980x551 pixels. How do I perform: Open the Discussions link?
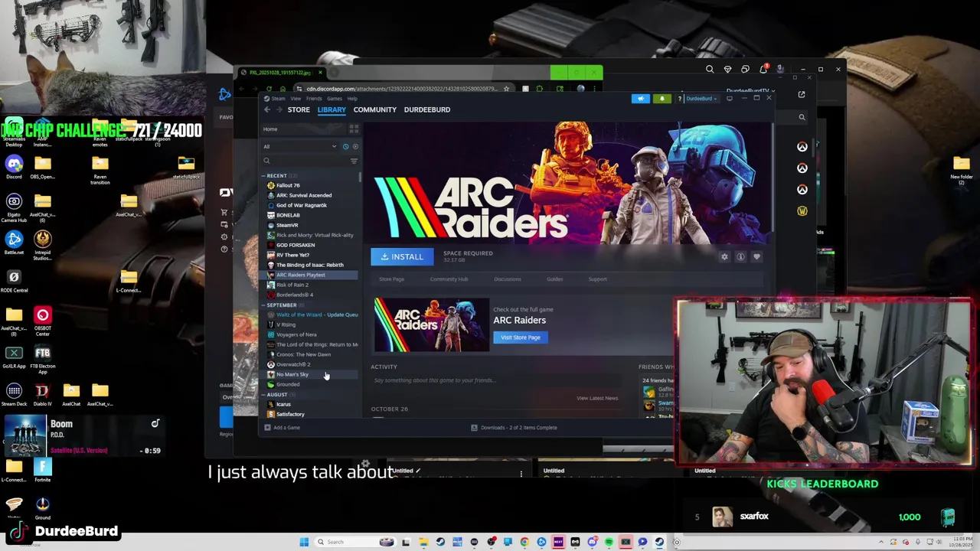pos(507,279)
